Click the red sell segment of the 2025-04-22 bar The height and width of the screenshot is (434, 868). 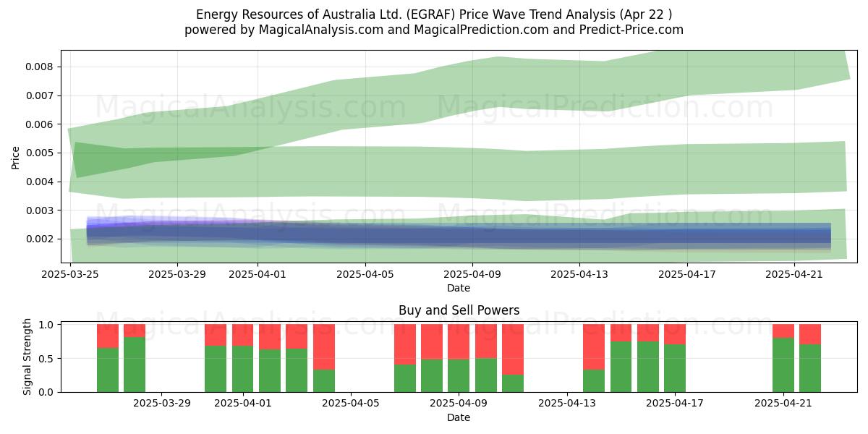tap(810, 334)
